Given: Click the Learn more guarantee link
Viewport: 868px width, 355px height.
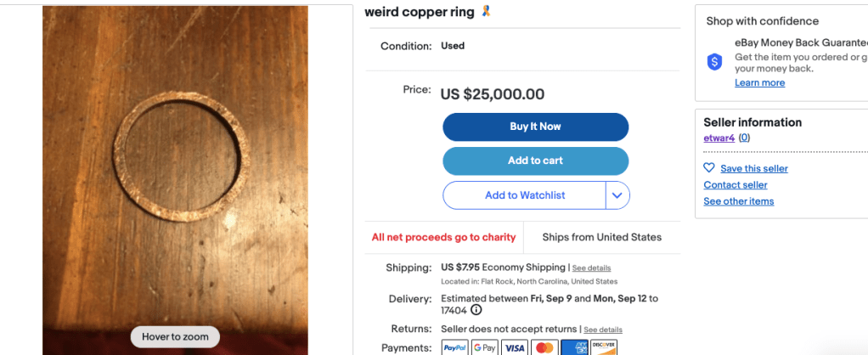Looking at the screenshot, I should click(759, 83).
